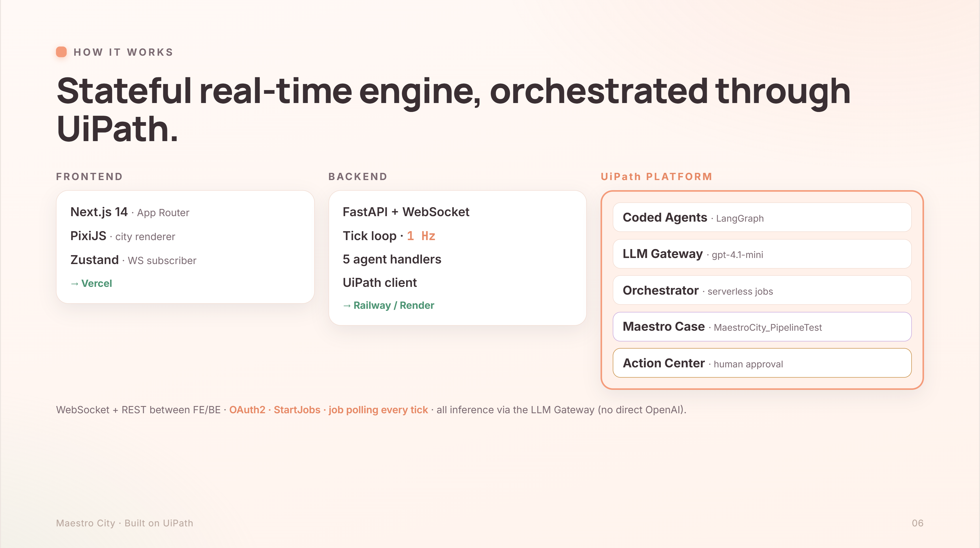
Task: Select the Maestro Case pipeline card
Action: 762,326
